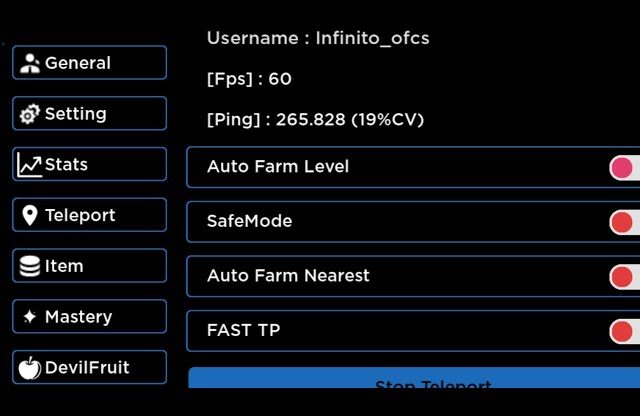Viewport: 640px width, 416px height.
Task: Switch the Auto Farm Nearest toggle
Action: (x=624, y=277)
